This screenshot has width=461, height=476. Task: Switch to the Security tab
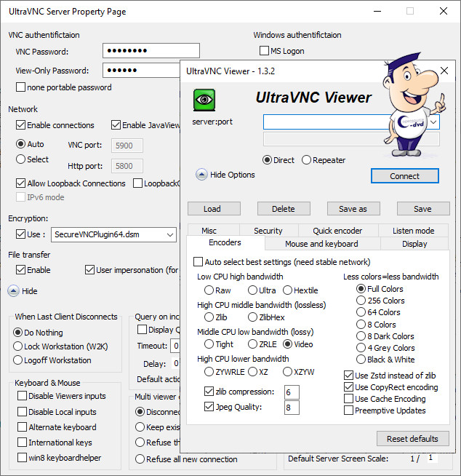coord(268,231)
